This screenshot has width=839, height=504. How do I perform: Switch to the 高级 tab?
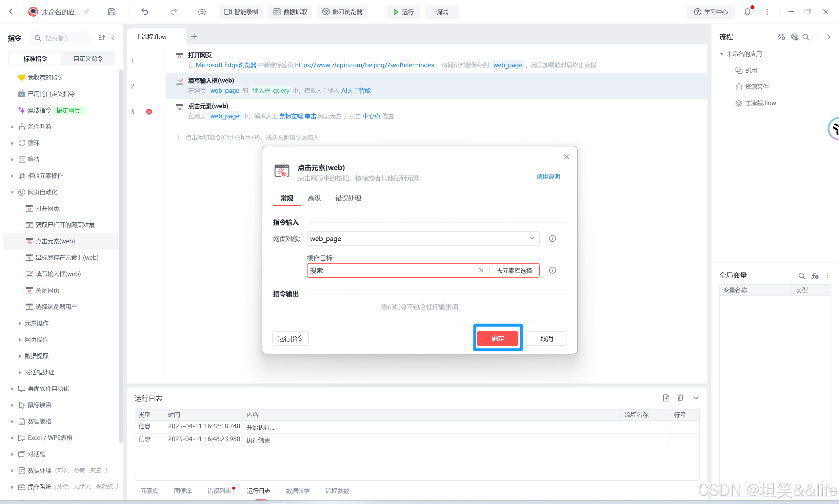coord(314,198)
